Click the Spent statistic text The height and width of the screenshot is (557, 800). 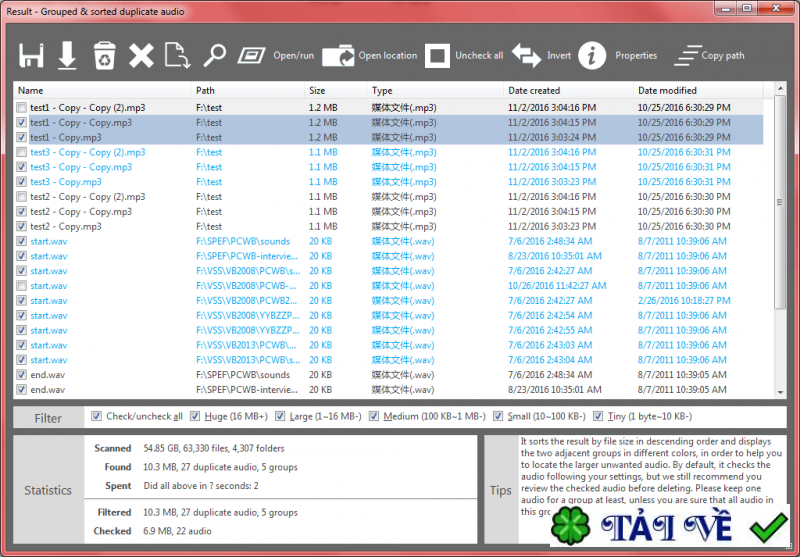point(201,486)
